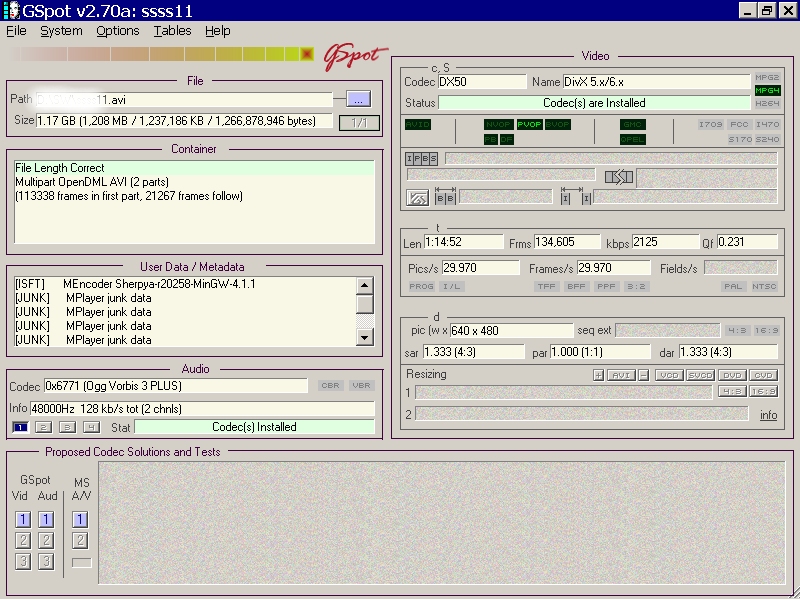Click the I/L interlace indicator
800x600 pixels.
(x=452, y=287)
